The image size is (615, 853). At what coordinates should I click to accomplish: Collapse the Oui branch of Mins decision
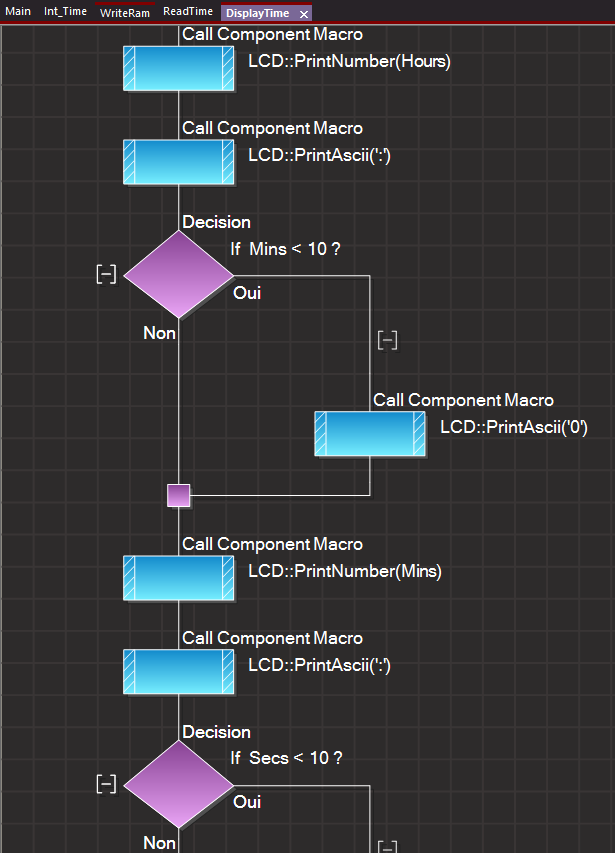(x=388, y=340)
